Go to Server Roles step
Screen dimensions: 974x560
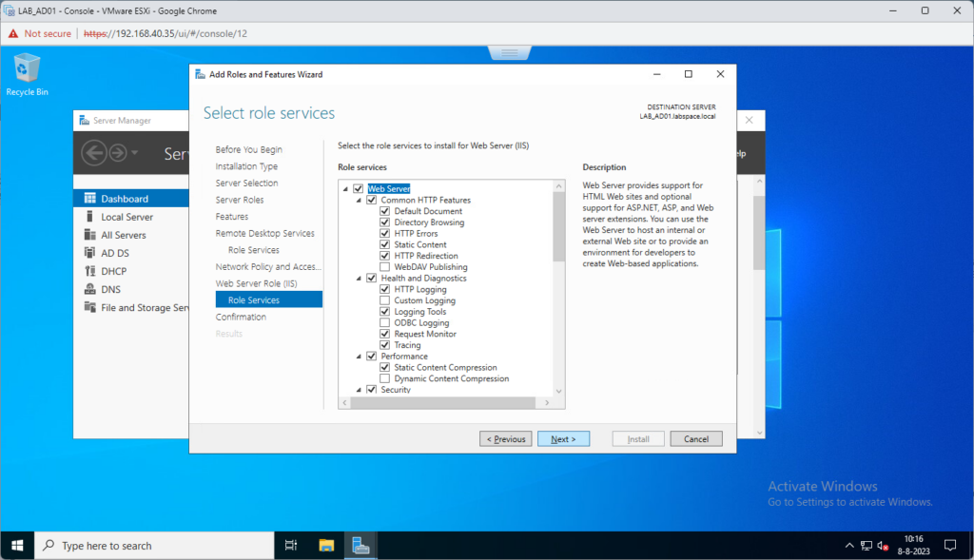(239, 200)
